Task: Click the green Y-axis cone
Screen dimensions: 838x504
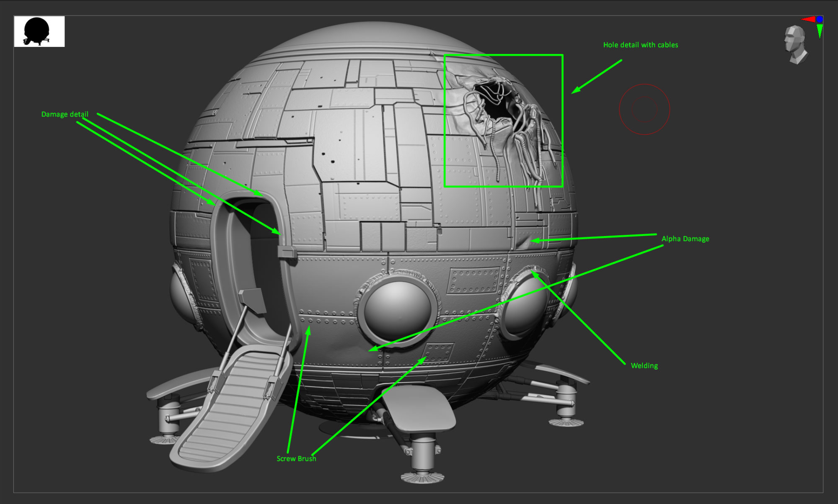Action: tap(820, 31)
